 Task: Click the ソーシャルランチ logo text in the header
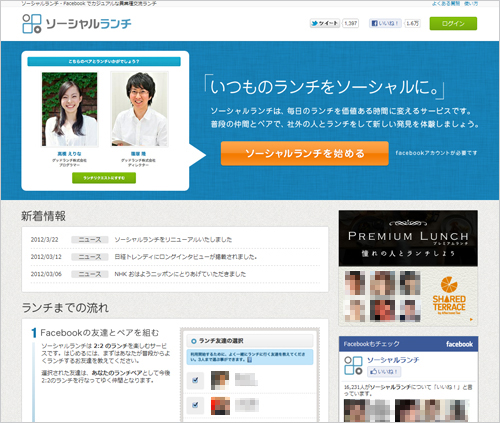(88, 24)
